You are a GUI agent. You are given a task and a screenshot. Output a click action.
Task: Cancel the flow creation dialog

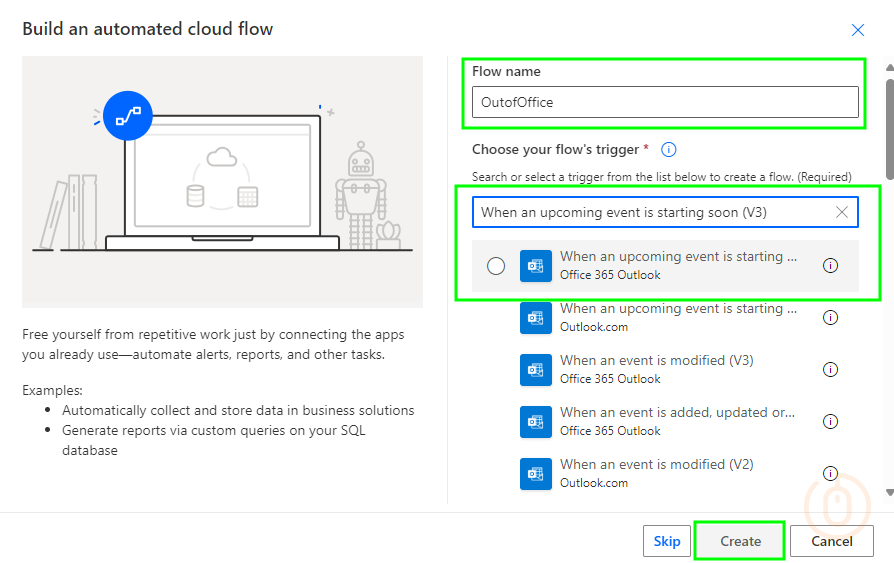pyautogui.click(x=831, y=541)
